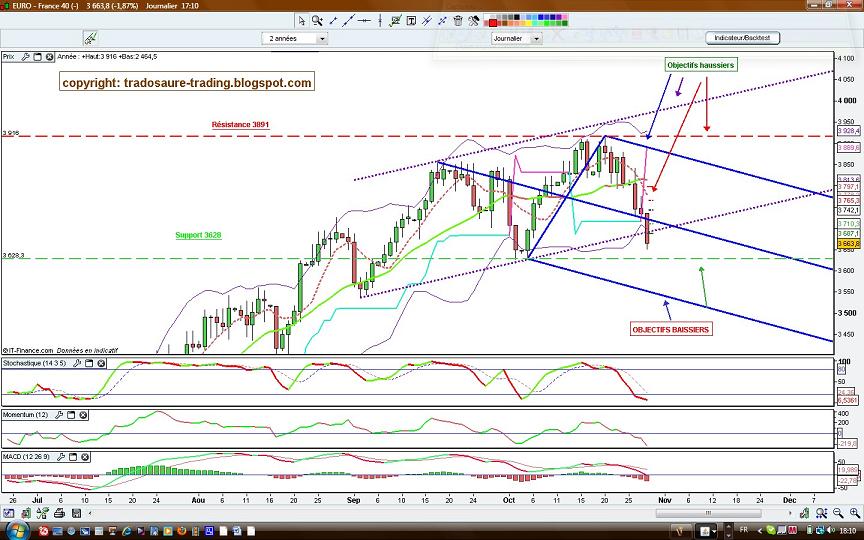Pick the text annotation tool
864x540 pixels.
tap(411, 21)
